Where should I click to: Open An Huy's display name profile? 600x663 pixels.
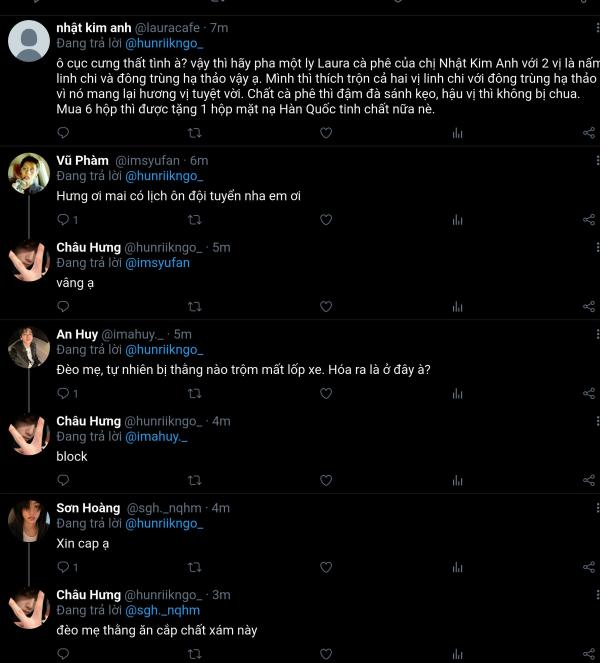[77, 334]
